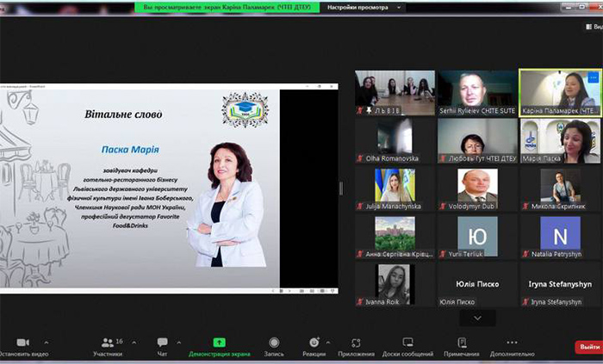Select Natalia Petryshyn's participant tile
The width and height of the screenshot is (603, 364).
(559, 235)
